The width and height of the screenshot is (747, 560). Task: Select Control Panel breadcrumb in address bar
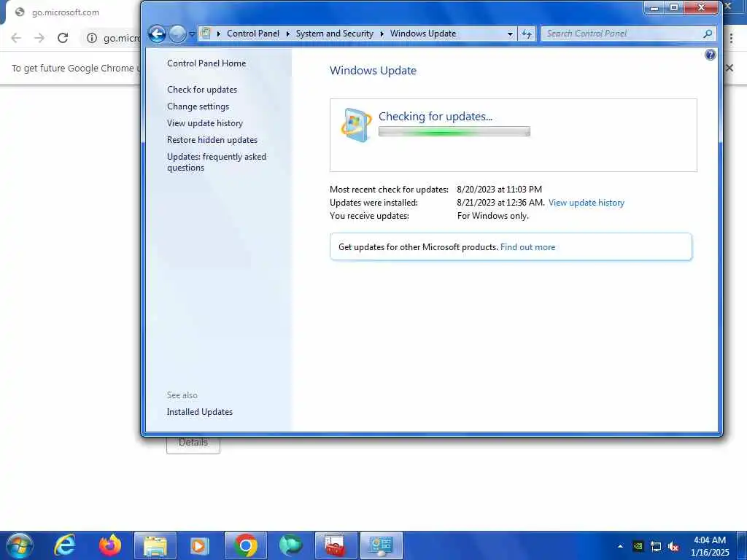(x=253, y=34)
